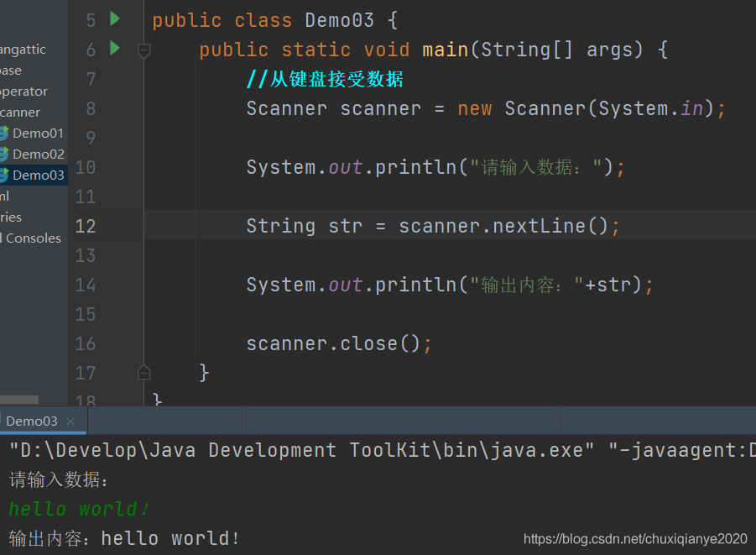Select operator package in project tree
This screenshot has width=756, height=555.
tap(23, 92)
